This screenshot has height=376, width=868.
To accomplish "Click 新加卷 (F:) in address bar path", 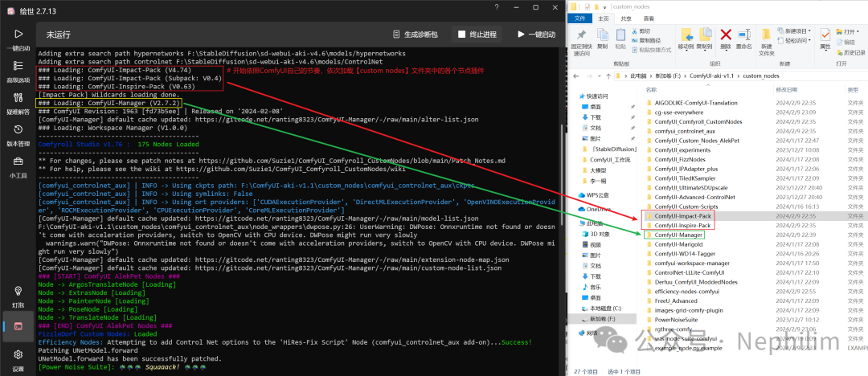I will 668,76.
